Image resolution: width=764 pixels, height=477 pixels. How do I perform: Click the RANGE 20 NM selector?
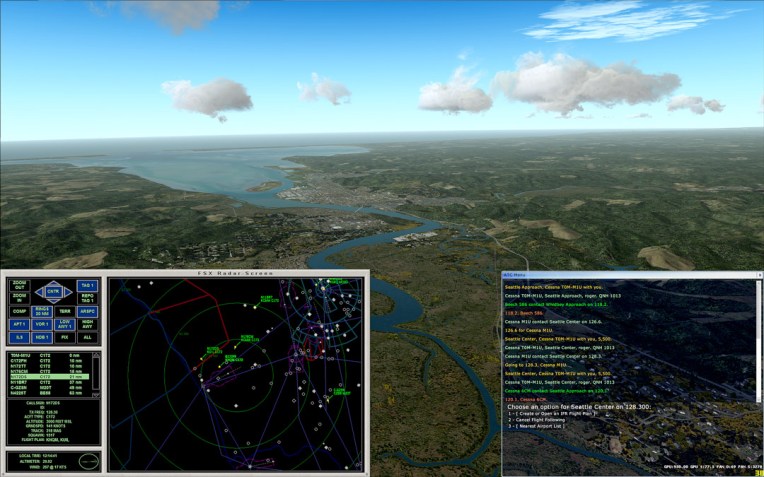[x=42, y=311]
